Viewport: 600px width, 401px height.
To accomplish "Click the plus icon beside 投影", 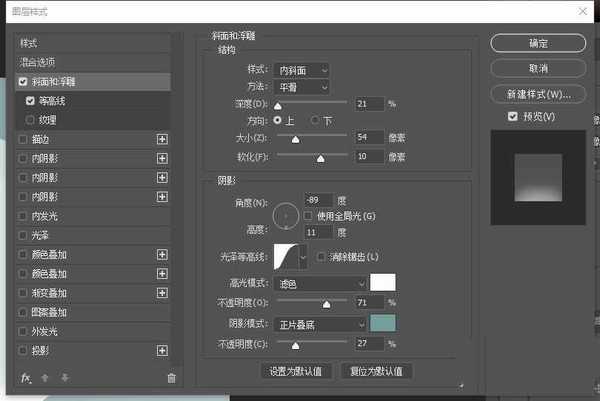I will click(x=162, y=351).
